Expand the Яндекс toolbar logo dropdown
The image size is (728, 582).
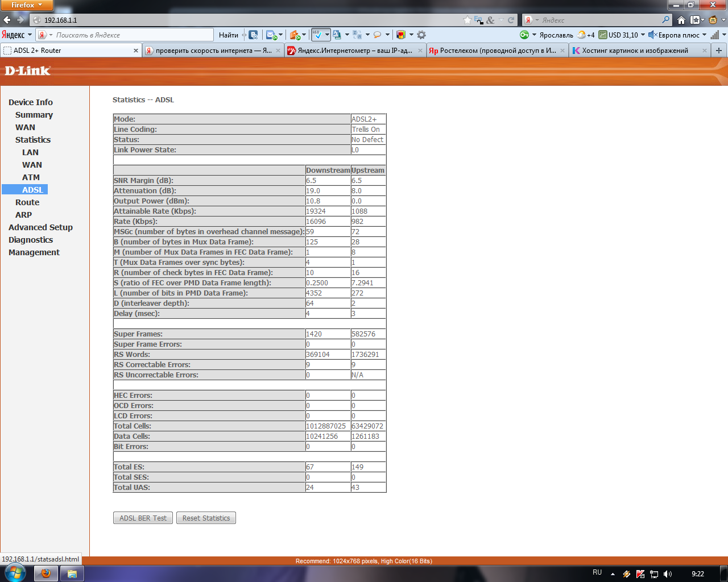pos(16,35)
